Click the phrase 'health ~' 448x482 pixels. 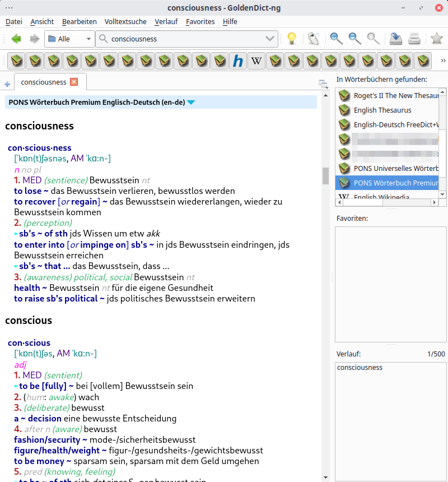tap(30, 288)
